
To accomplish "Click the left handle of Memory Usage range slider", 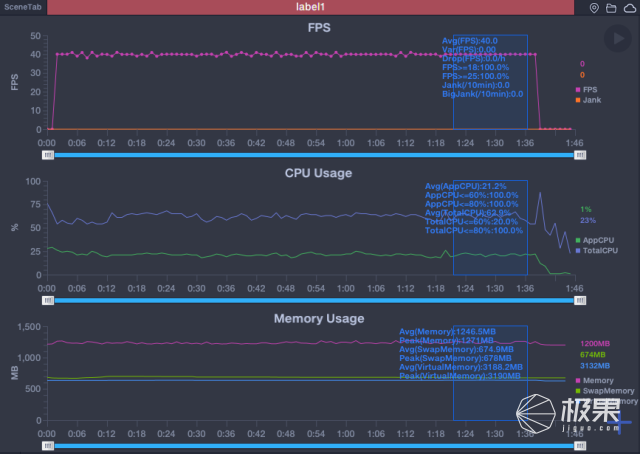I will pyautogui.click(x=48, y=445).
